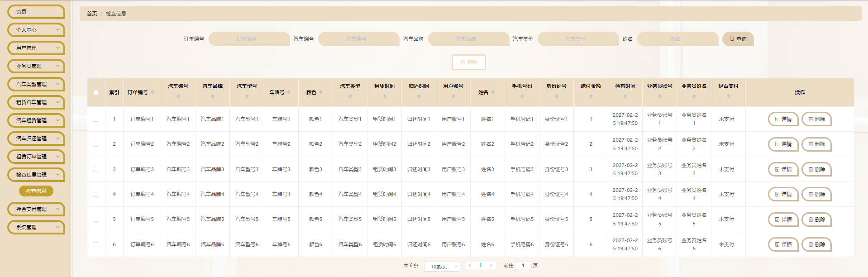Sort by 检查时间 column sort icon
This screenshot has width=868, height=277.
tap(625, 96)
